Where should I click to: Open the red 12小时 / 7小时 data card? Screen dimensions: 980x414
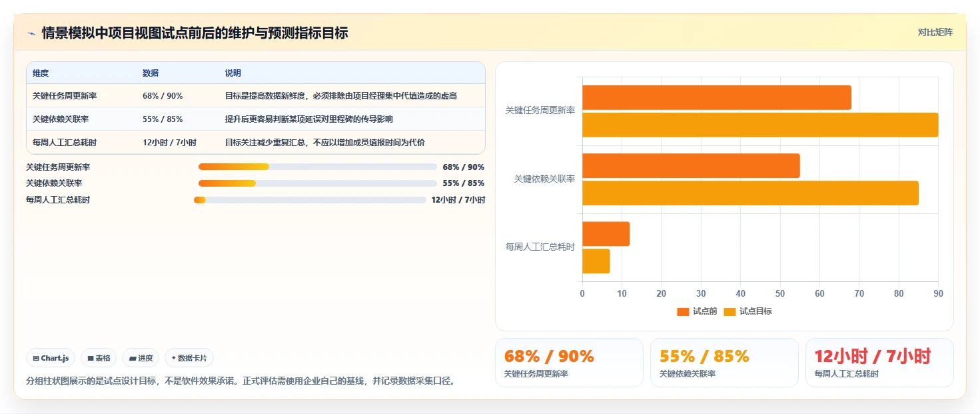[879, 363]
